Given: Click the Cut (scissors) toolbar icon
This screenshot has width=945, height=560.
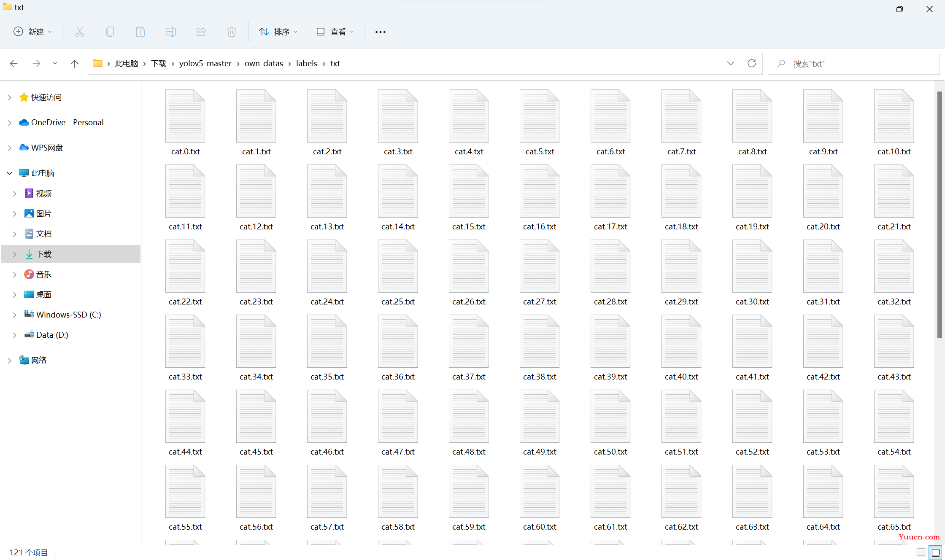Looking at the screenshot, I should click(x=80, y=32).
